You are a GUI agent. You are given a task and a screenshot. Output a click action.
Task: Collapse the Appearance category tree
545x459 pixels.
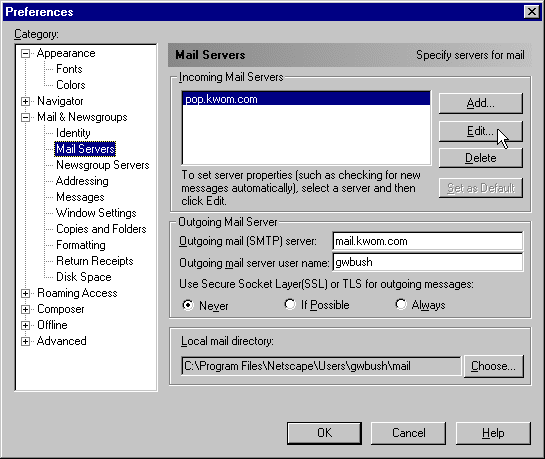25,54
